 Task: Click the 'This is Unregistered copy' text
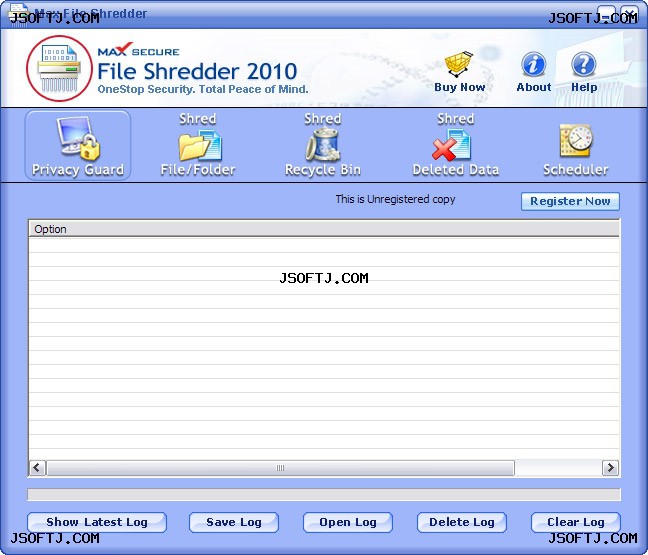click(x=395, y=199)
